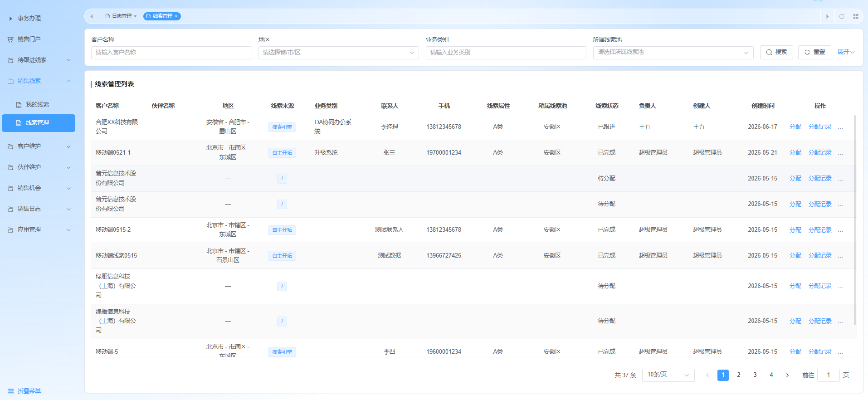The height and width of the screenshot is (400, 868).
Task: Click the 销售线索 folder icon
Action: [10, 81]
